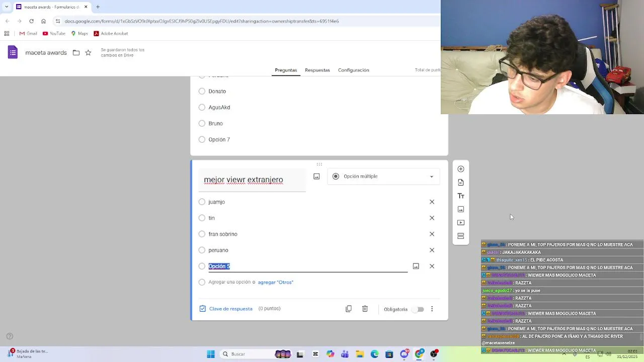Viewport: 644px width, 362px height.
Task: Add a title and description section
Action: pos(461,196)
